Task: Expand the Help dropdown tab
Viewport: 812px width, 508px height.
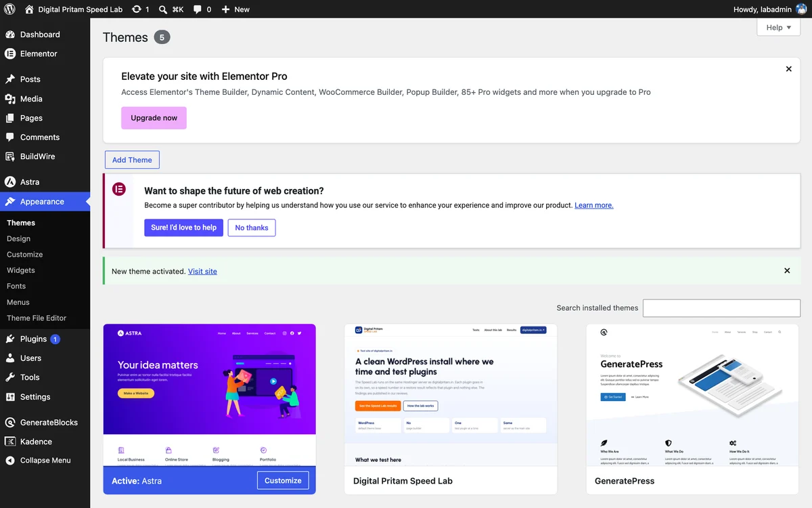Action: coord(778,27)
